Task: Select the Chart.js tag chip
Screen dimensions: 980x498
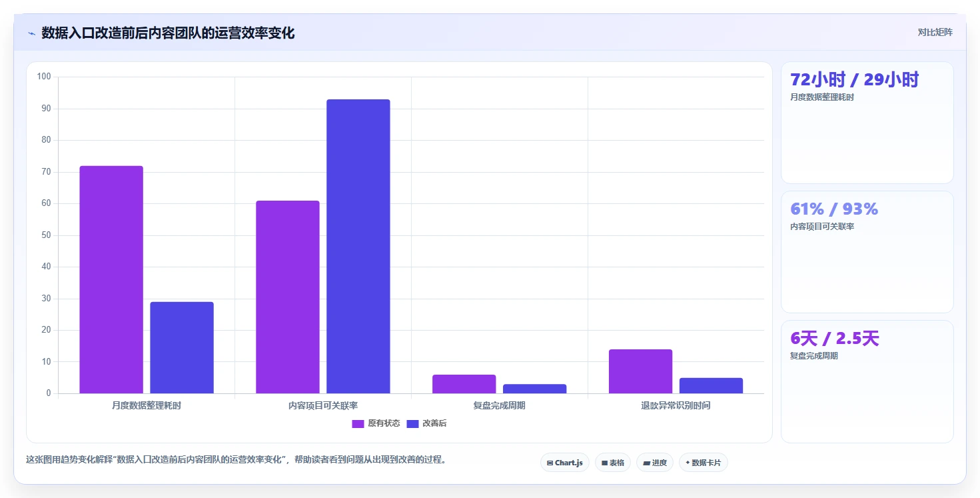Action: click(565, 463)
